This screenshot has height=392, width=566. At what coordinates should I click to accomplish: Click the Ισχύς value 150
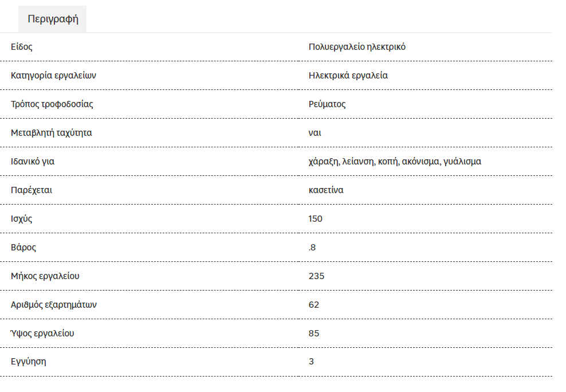tap(316, 219)
